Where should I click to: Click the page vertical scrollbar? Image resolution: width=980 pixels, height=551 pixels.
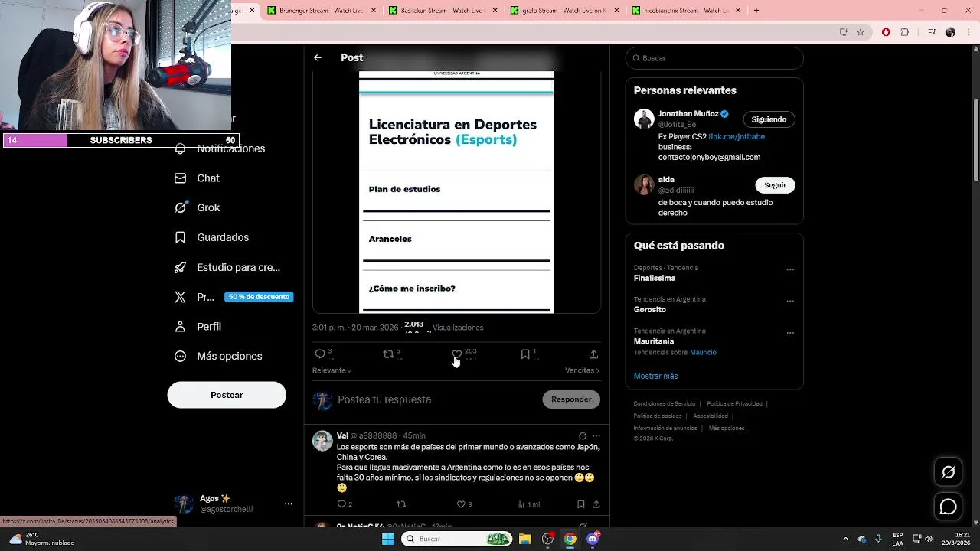click(975, 142)
